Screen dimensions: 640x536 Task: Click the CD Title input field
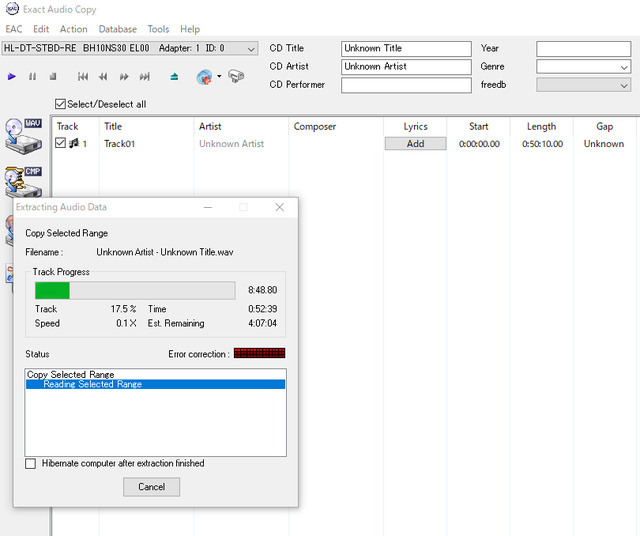406,49
